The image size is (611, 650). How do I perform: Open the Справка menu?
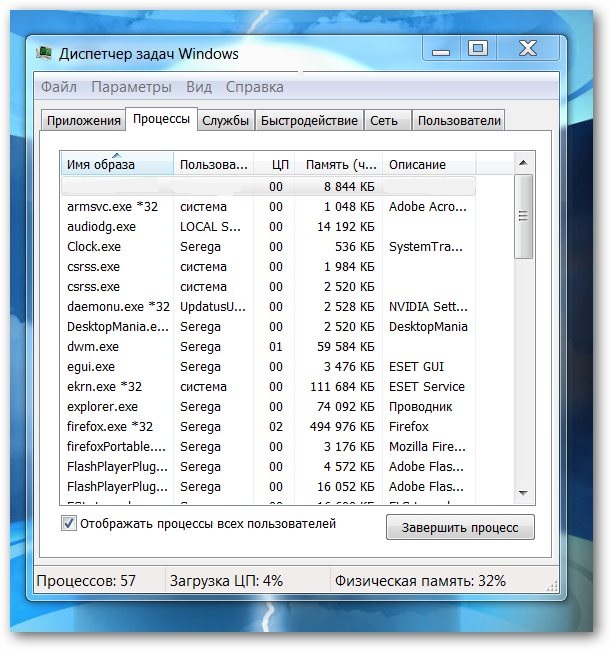coord(254,87)
